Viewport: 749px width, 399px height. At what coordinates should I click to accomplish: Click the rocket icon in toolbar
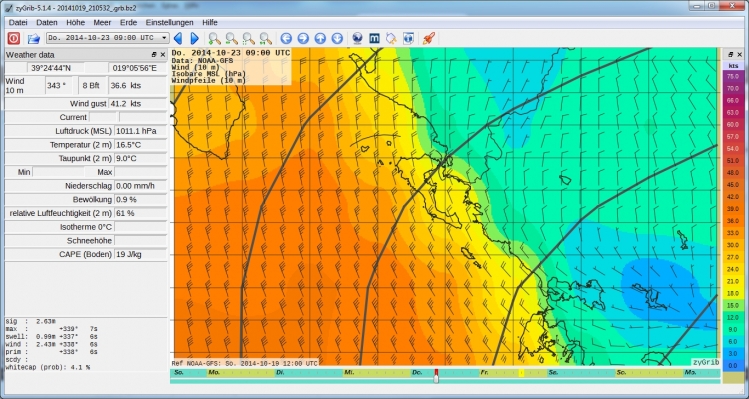point(428,38)
